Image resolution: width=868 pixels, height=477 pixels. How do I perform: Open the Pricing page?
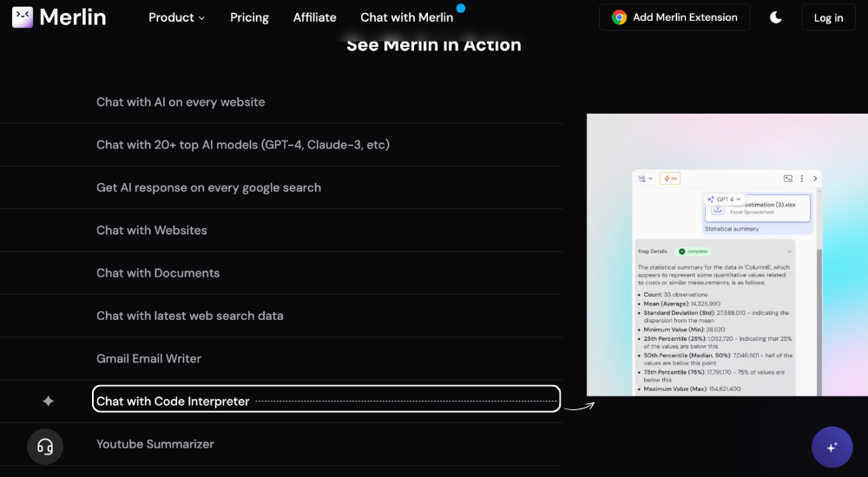point(249,17)
